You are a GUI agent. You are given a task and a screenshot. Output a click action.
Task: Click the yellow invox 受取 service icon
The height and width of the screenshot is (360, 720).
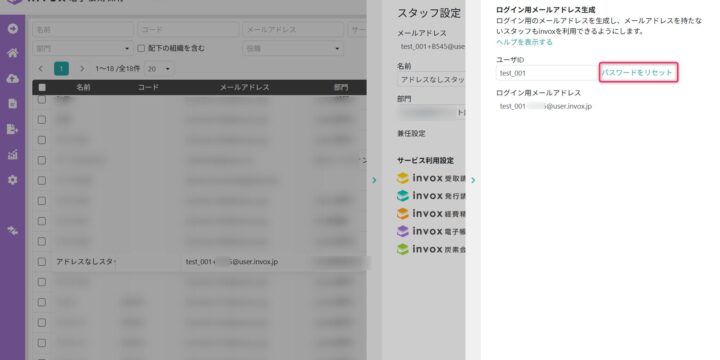pyautogui.click(x=403, y=178)
